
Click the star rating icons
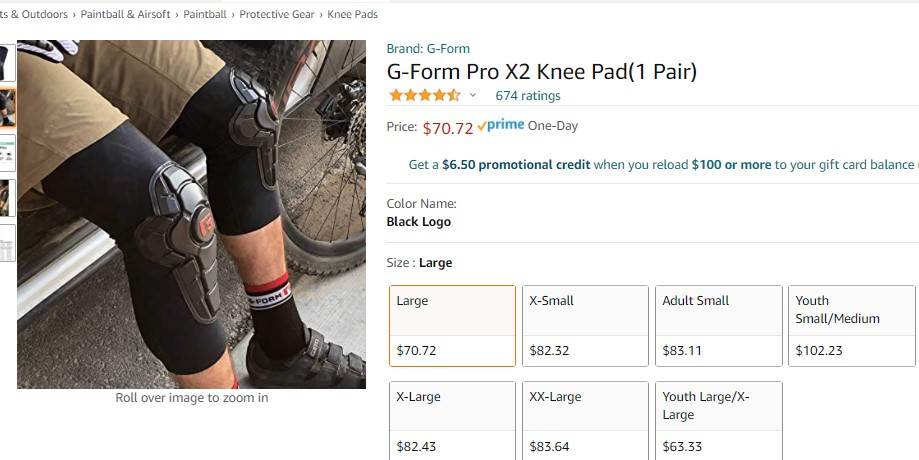tap(424, 96)
